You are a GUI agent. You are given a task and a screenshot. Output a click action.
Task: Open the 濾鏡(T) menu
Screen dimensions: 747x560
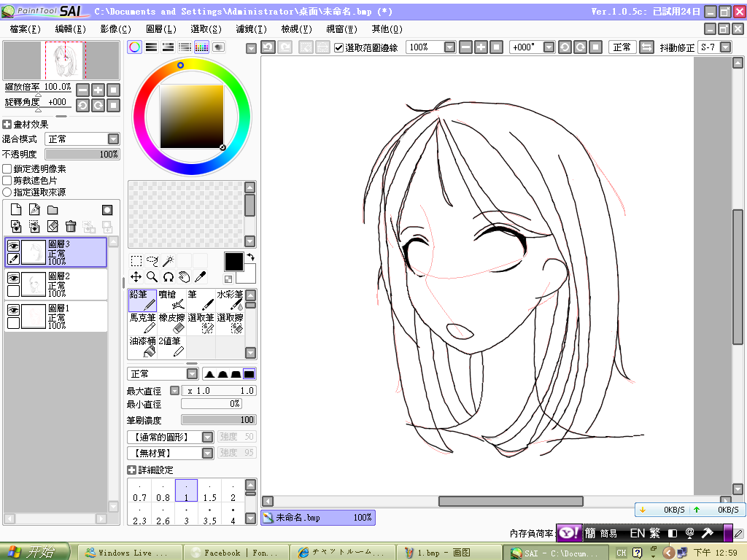pyautogui.click(x=252, y=29)
